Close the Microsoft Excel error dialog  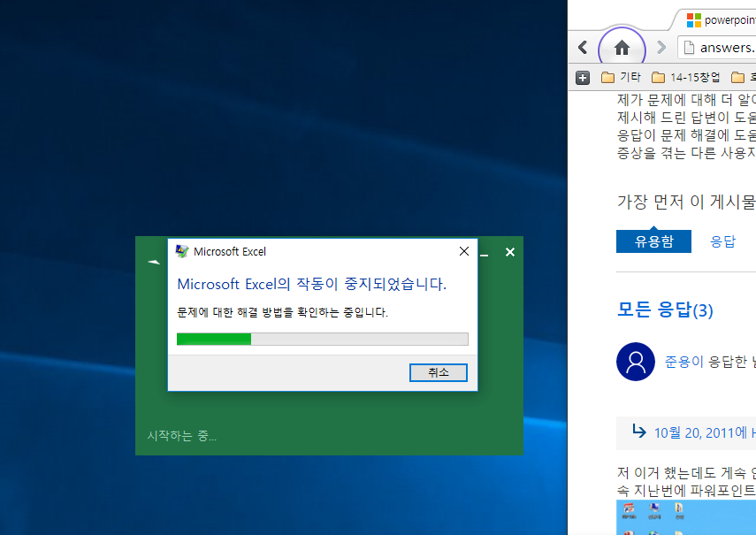pyautogui.click(x=464, y=251)
